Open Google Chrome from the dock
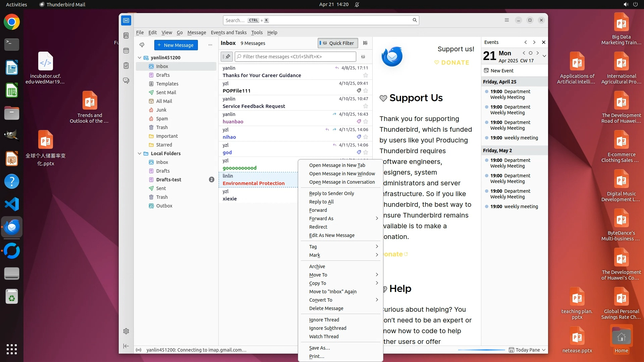Screen dimensions: 644x362 click(12, 22)
